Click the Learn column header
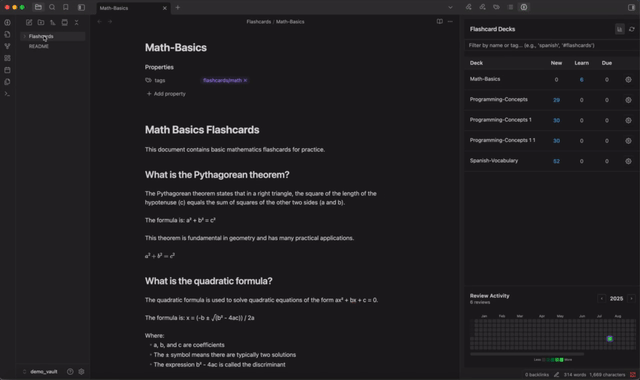This screenshot has height=380, width=640. click(x=582, y=63)
